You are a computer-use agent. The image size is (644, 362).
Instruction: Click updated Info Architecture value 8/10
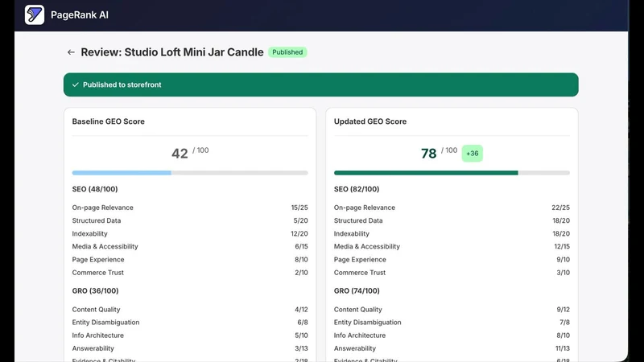pyautogui.click(x=563, y=335)
